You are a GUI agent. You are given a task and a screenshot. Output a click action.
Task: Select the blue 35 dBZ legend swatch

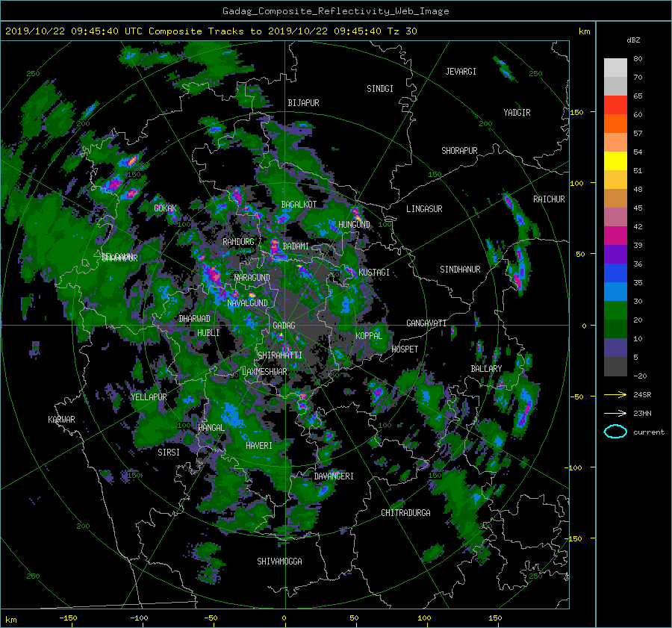pos(615,273)
